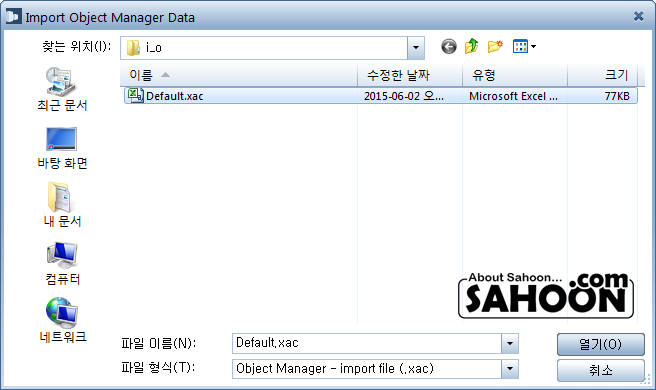
Task: Select the Default.xac file name
Action: (174, 96)
